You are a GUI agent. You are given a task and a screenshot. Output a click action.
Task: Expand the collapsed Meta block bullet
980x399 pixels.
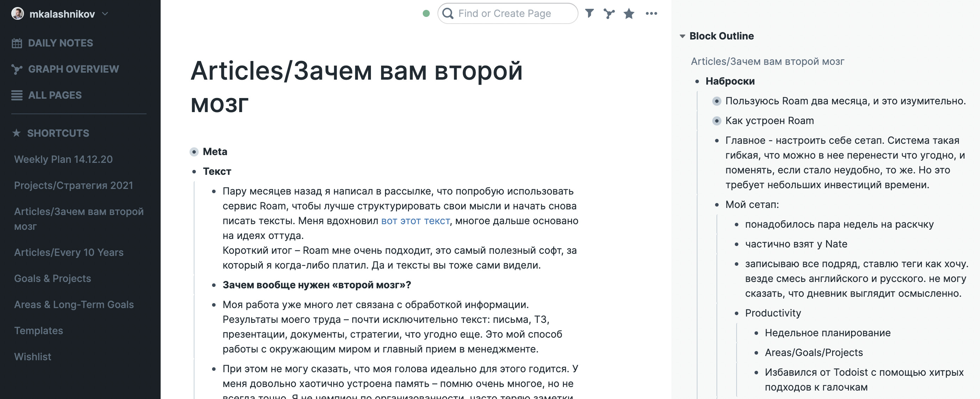pyautogui.click(x=194, y=152)
